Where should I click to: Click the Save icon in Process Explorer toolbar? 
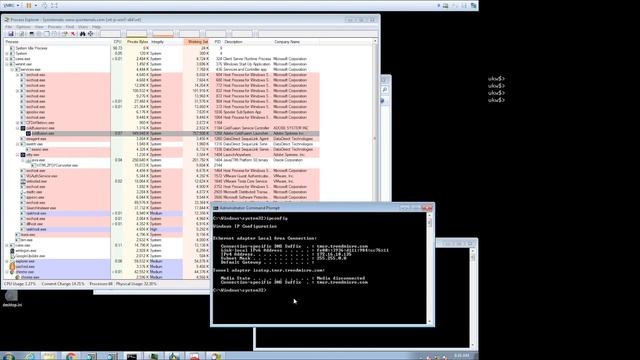pyautogui.click(x=11, y=34)
